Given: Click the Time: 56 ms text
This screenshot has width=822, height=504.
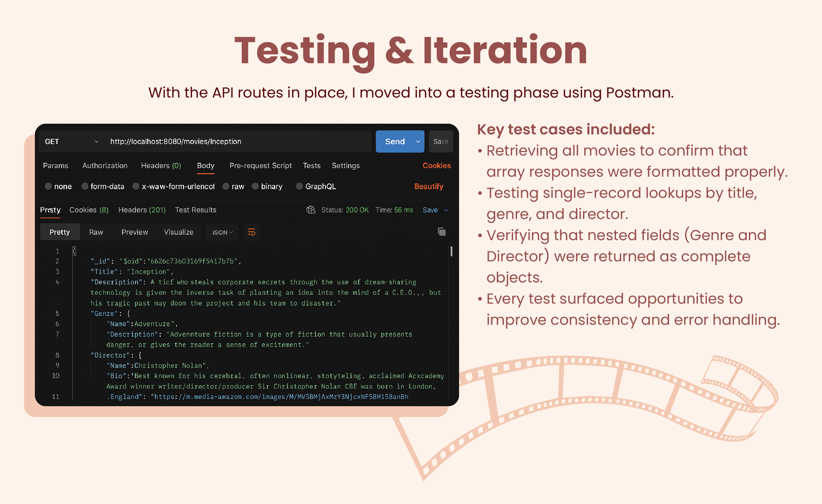Looking at the screenshot, I should [394, 210].
